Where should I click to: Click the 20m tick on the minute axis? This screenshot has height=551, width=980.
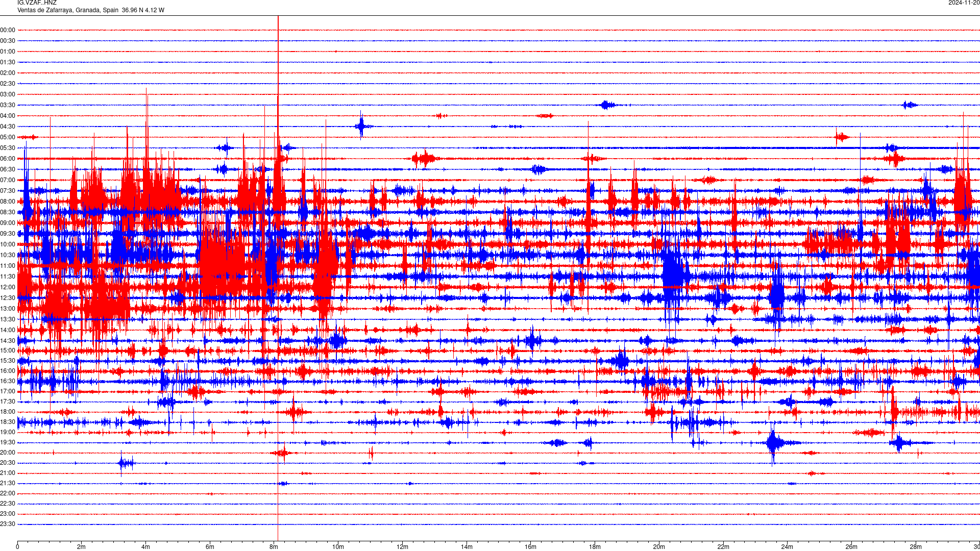tap(659, 547)
